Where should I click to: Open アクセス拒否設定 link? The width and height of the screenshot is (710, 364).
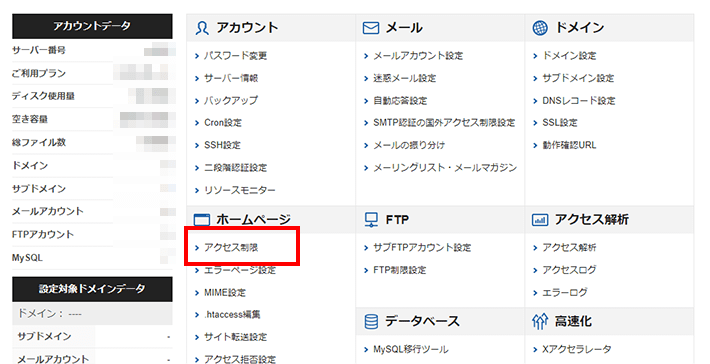[x=240, y=359]
